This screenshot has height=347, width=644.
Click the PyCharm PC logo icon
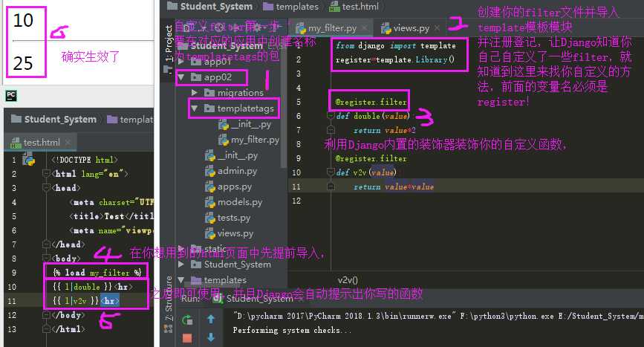[x=11, y=96]
